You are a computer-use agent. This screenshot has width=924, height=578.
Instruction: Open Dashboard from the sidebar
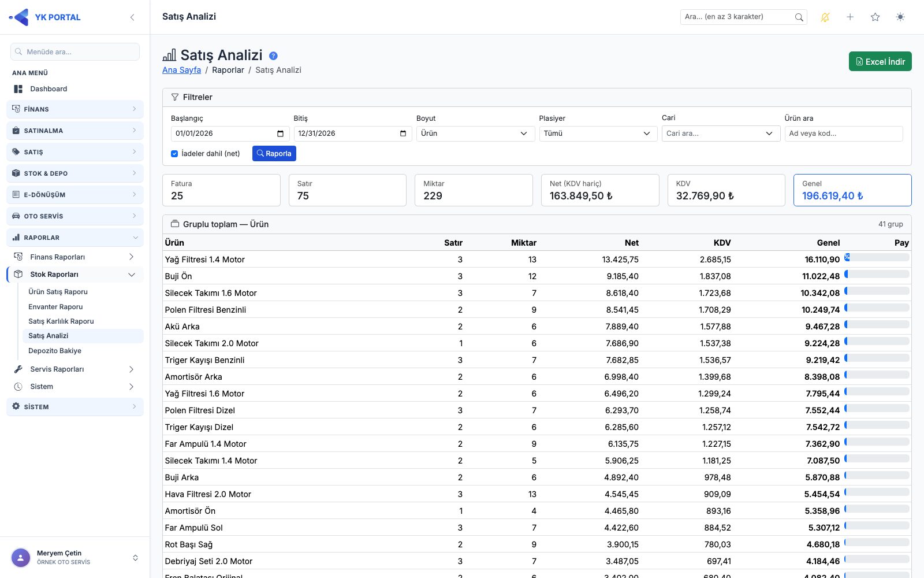click(75, 89)
